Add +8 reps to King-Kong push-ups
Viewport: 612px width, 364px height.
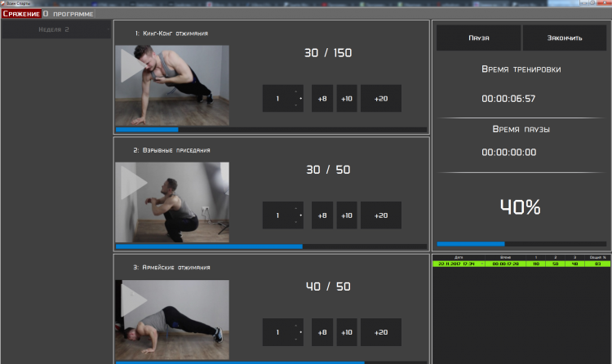pyautogui.click(x=322, y=99)
